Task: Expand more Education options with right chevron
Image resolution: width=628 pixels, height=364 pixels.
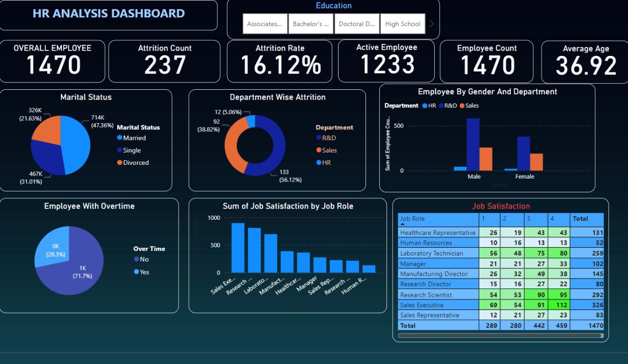Action: click(x=432, y=24)
